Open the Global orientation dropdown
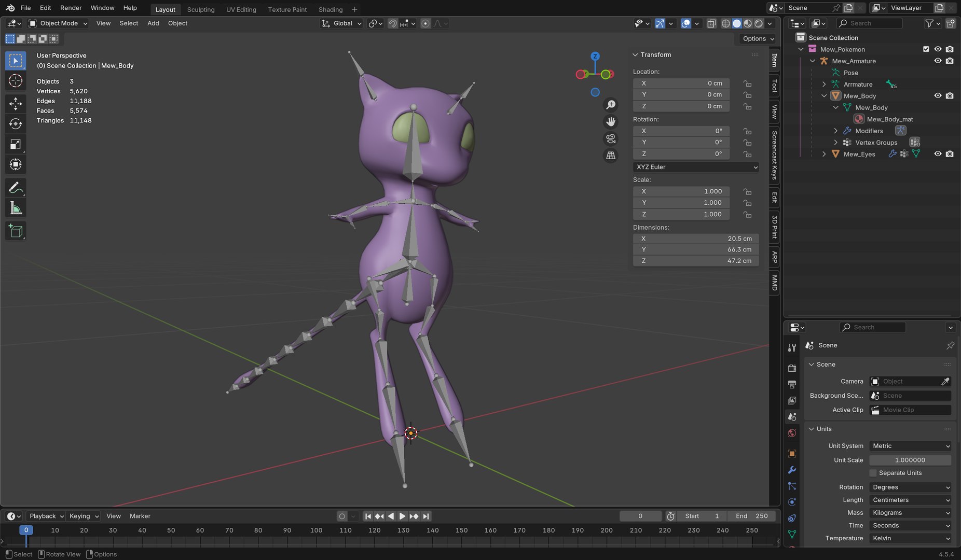The width and height of the screenshot is (961, 560). tap(341, 23)
